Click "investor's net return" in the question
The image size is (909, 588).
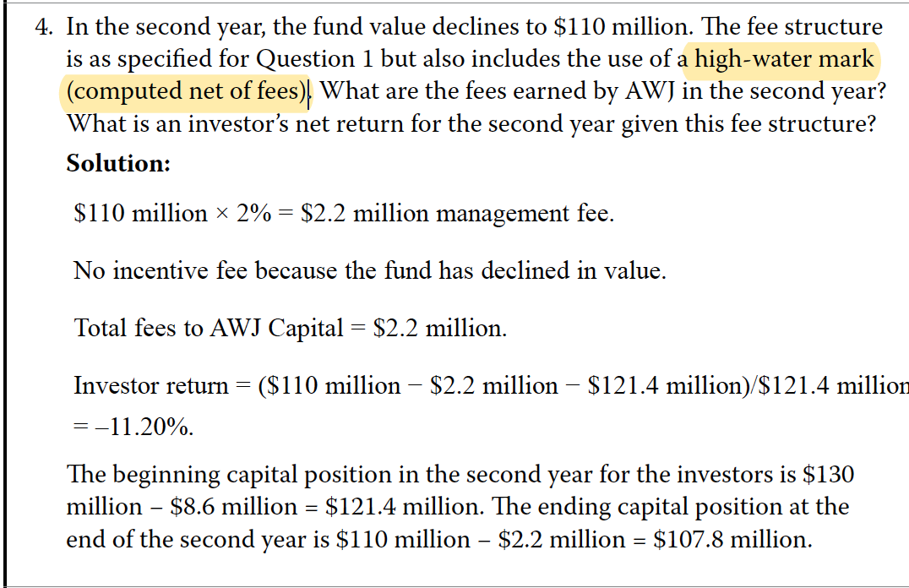pos(289,123)
